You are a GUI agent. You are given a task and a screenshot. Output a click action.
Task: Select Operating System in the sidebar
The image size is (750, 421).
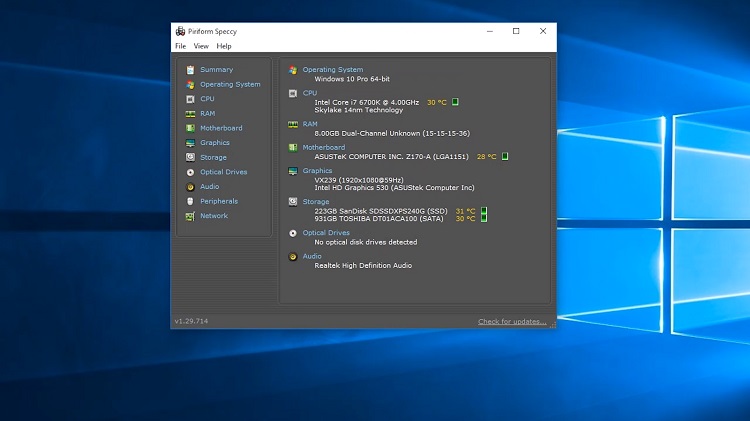coord(230,84)
